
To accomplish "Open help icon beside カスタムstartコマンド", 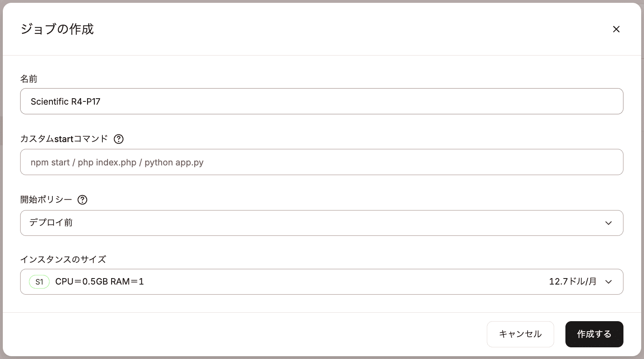I will tap(118, 139).
